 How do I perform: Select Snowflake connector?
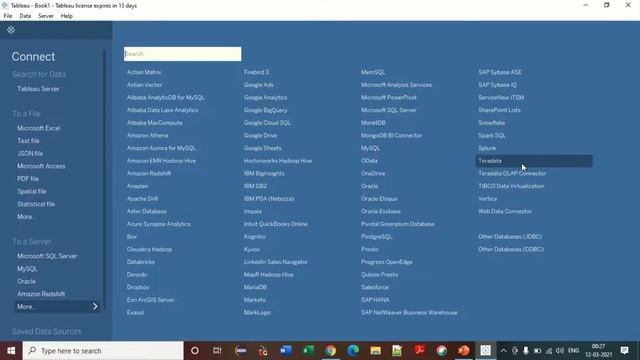click(x=491, y=123)
